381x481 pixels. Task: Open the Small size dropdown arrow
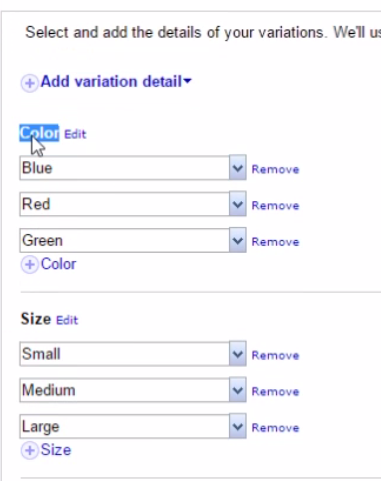tap(238, 354)
